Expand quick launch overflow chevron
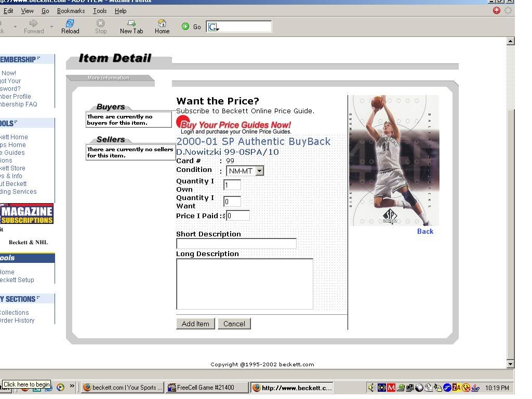Screen dimensions: 532x399 click(72, 386)
